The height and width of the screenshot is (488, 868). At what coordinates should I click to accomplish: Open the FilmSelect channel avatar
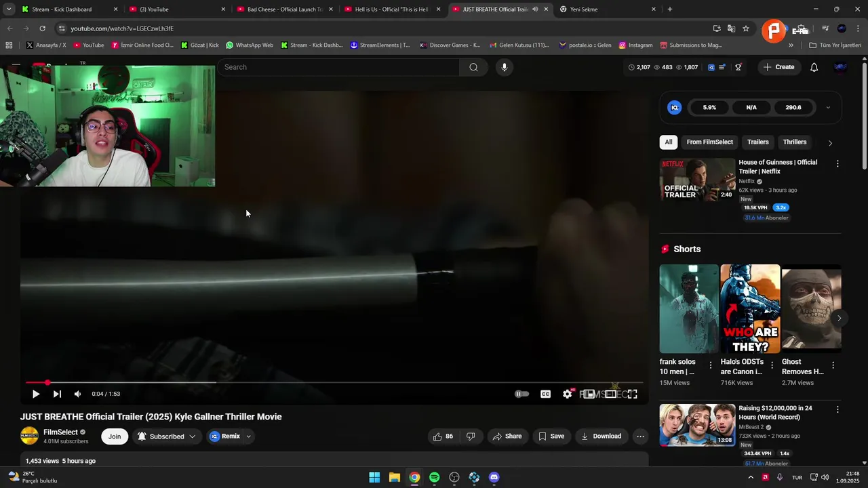[x=29, y=436]
